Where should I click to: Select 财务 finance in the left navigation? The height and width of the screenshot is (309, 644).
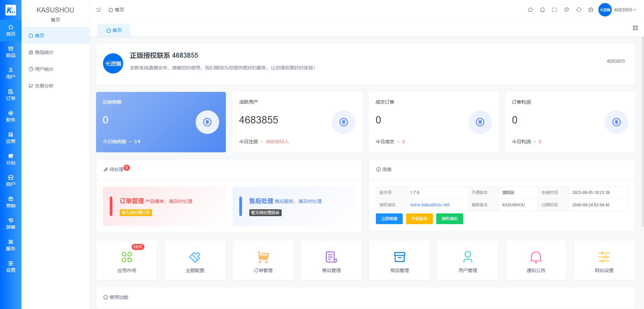(x=11, y=116)
